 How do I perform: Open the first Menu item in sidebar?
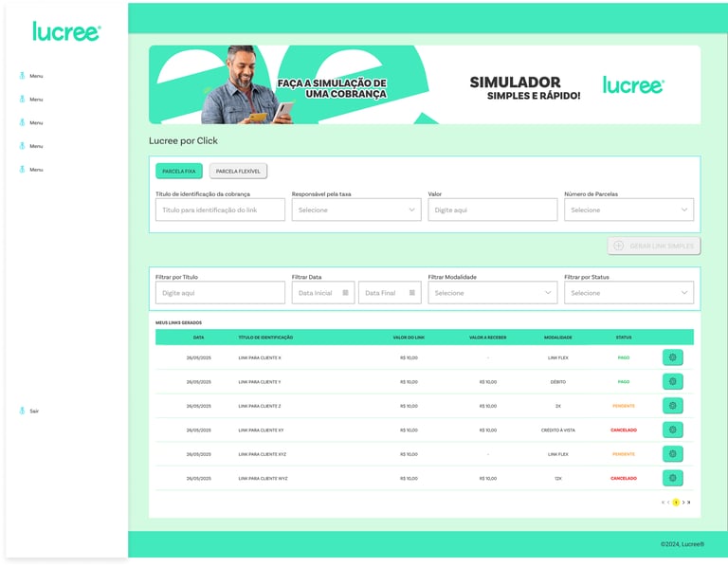31,76
